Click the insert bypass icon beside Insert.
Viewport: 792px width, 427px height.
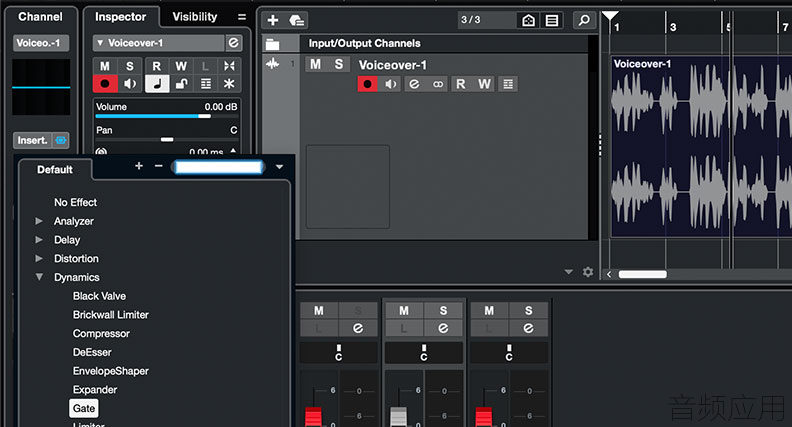[61, 140]
